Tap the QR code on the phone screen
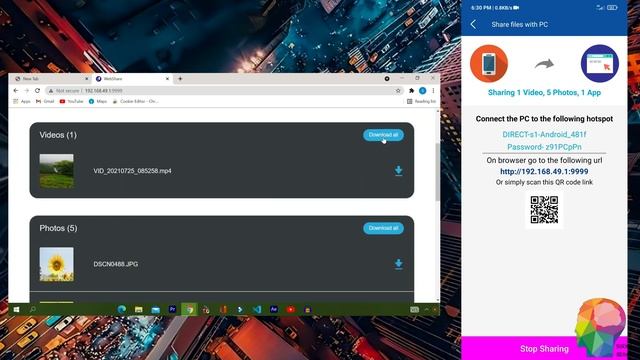This screenshot has height=360, width=640. 544,210
